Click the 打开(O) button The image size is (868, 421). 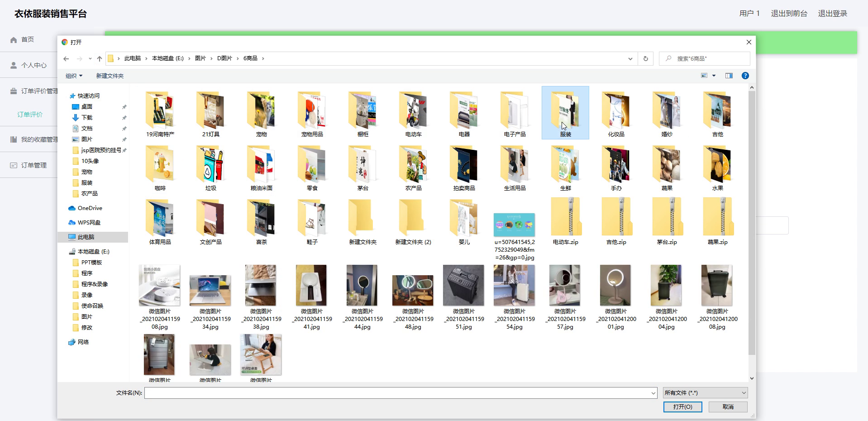682,407
